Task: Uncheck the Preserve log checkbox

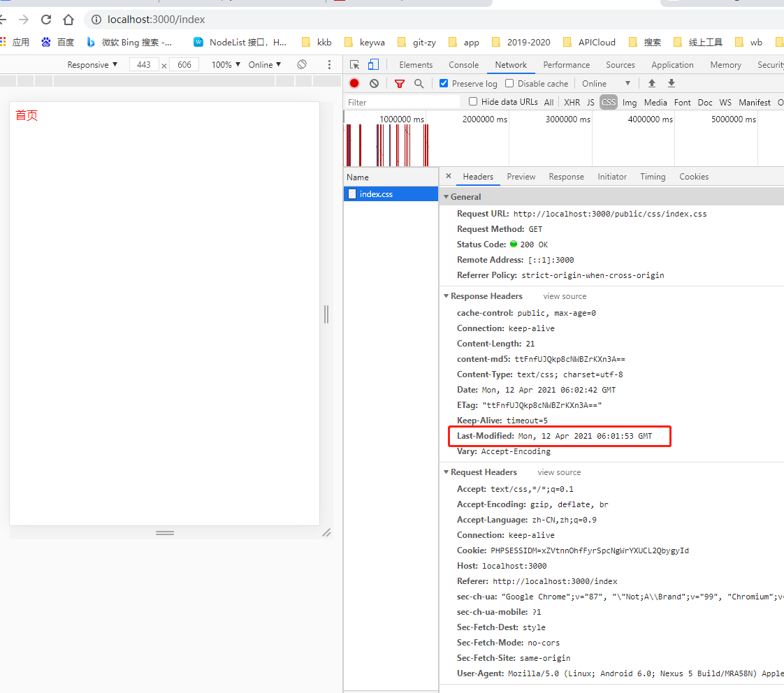Action: (x=444, y=84)
